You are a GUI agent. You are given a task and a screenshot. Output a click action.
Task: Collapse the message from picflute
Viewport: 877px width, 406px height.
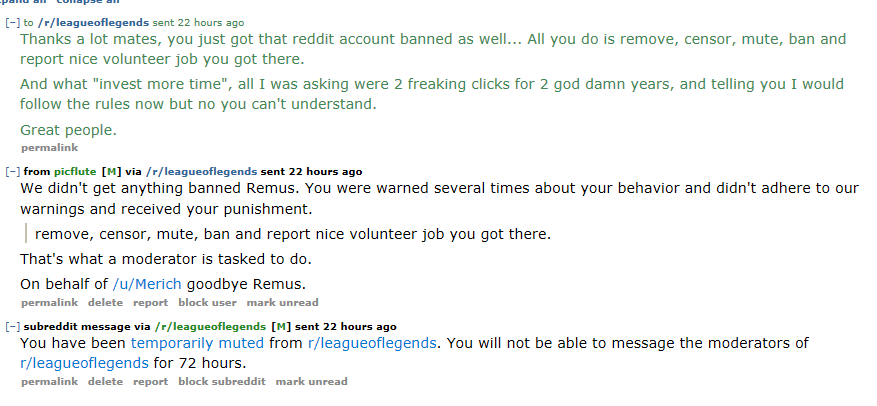click(12, 172)
